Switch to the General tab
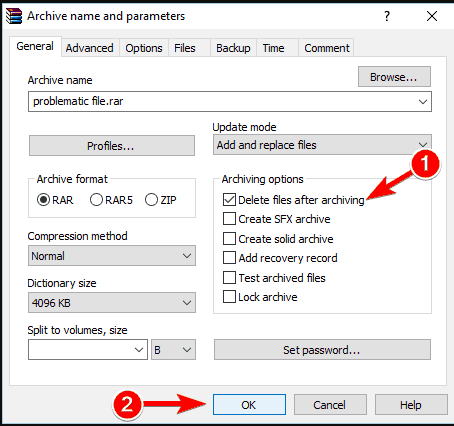This screenshot has width=454, height=426. click(x=35, y=46)
